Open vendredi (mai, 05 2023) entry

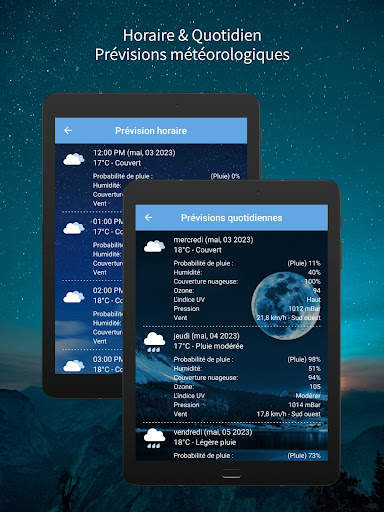click(x=213, y=432)
